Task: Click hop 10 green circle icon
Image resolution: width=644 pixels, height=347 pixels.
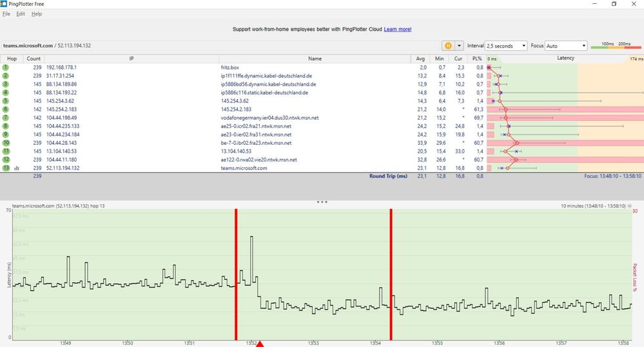Action: tap(6, 143)
